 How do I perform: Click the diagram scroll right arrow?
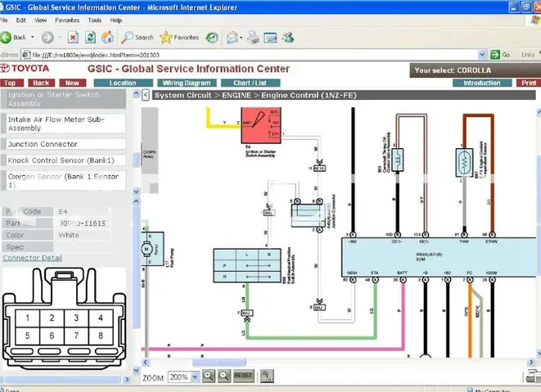[530, 363]
